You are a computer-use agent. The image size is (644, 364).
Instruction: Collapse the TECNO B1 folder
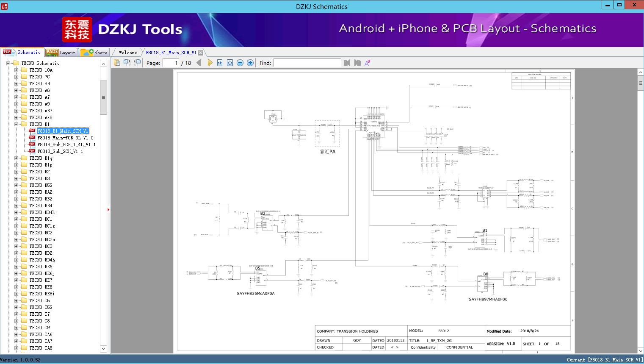point(16,124)
